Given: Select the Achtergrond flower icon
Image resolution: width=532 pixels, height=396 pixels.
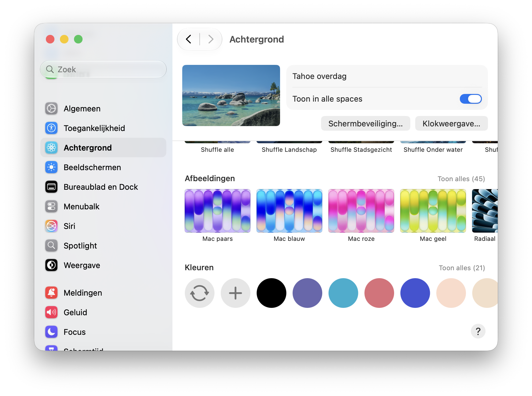Looking at the screenshot, I should point(51,148).
